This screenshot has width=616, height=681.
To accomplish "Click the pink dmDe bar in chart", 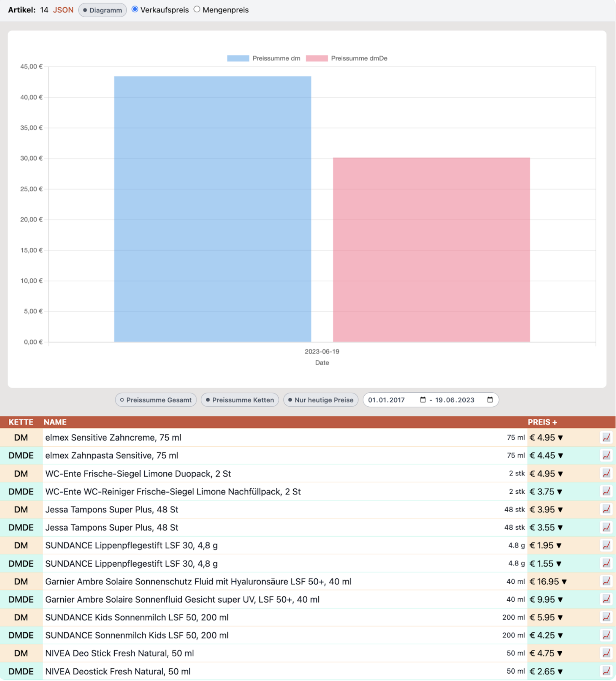I will click(x=431, y=249).
